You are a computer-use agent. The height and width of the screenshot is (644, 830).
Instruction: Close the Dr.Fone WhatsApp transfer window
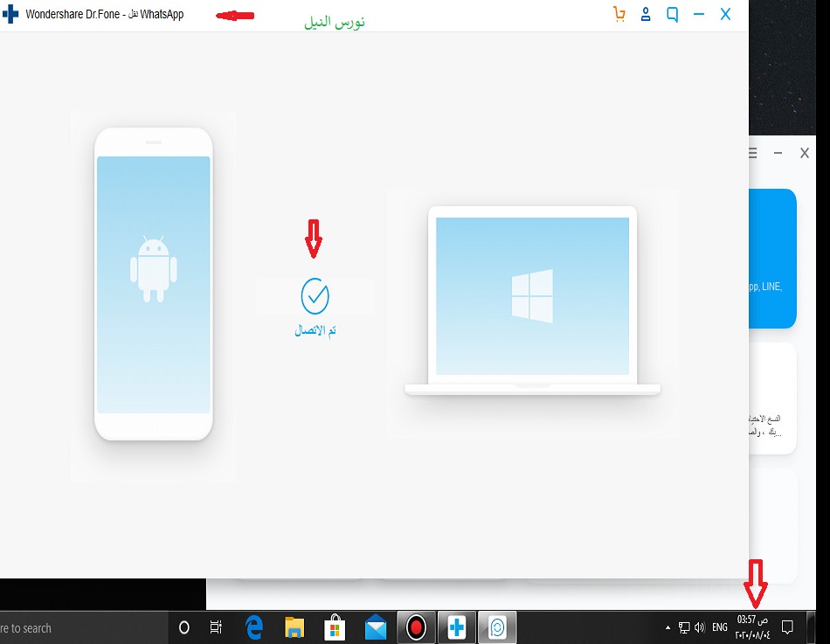pyautogui.click(x=725, y=15)
